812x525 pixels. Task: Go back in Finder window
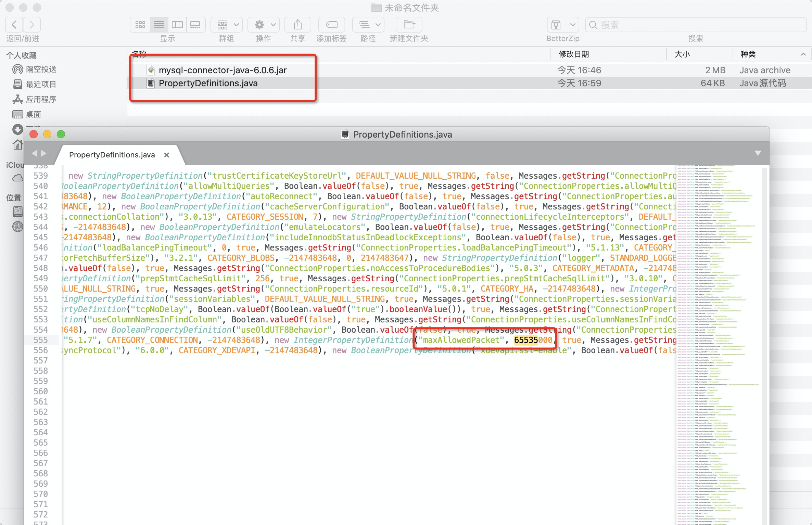pyautogui.click(x=14, y=25)
